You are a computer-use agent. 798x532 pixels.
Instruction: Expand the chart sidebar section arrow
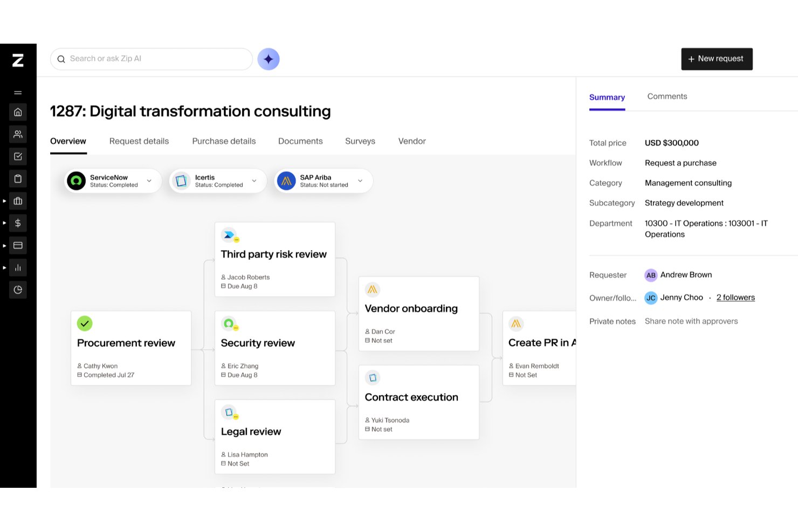click(4, 268)
